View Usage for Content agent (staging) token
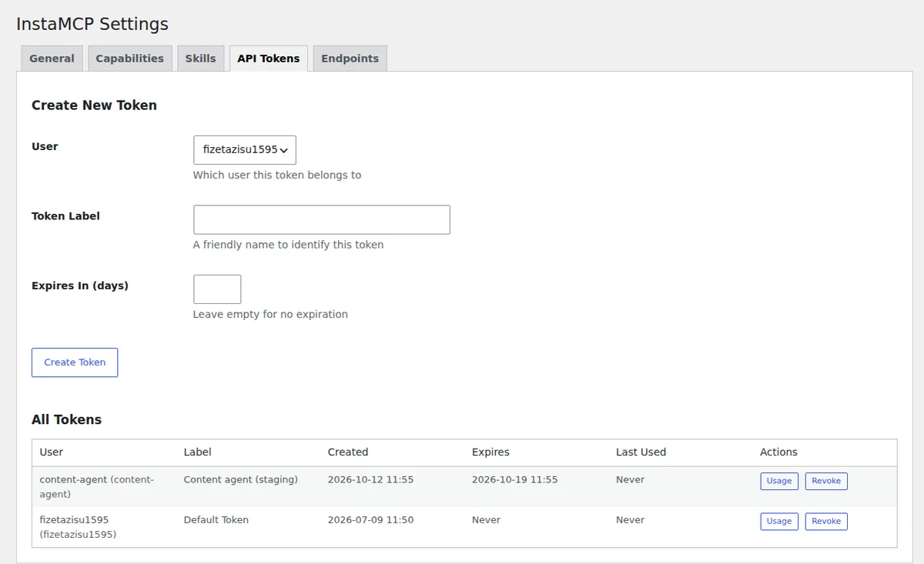The image size is (924, 564). click(779, 481)
